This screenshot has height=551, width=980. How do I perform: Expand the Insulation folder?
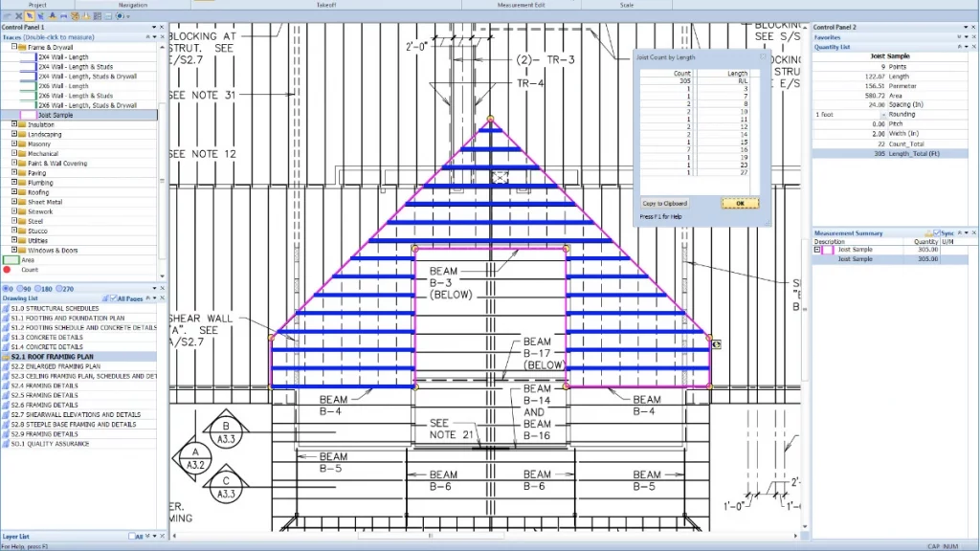click(x=13, y=124)
